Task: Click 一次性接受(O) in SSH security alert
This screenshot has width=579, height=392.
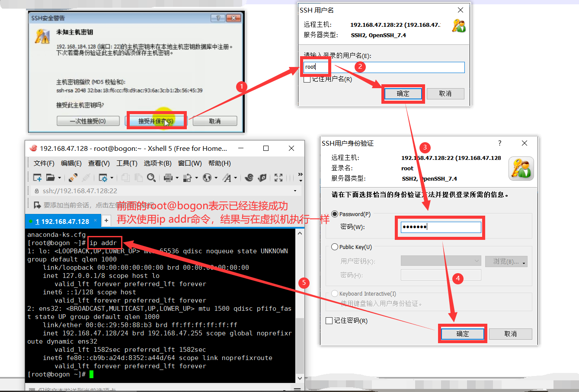Action: (x=88, y=121)
